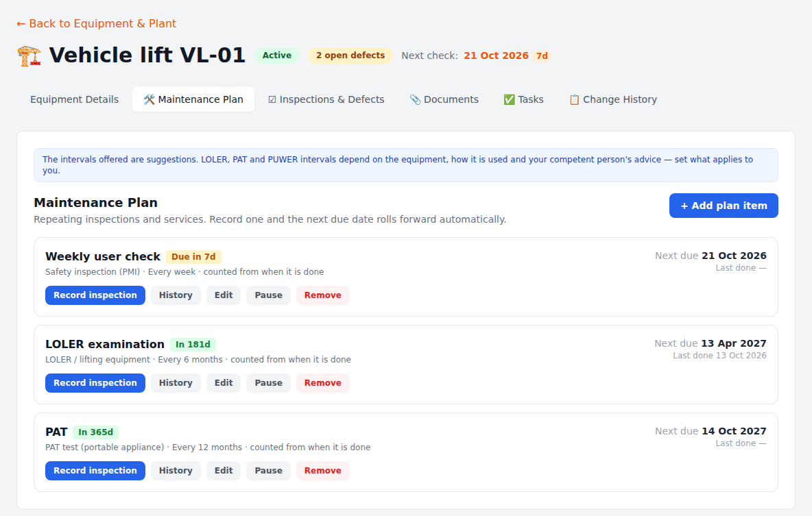
Task: Click the Add plan item button
Action: [724, 206]
